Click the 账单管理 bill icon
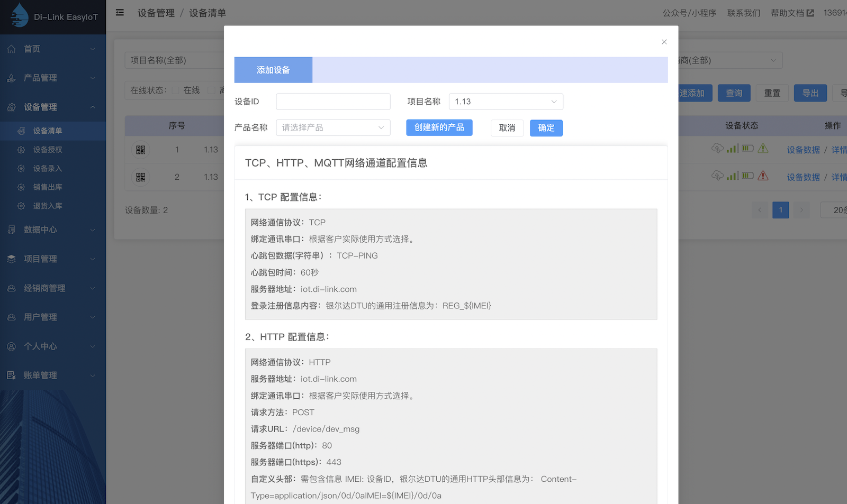Image resolution: width=847 pixels, height=504 pixels. pos(11,375)
